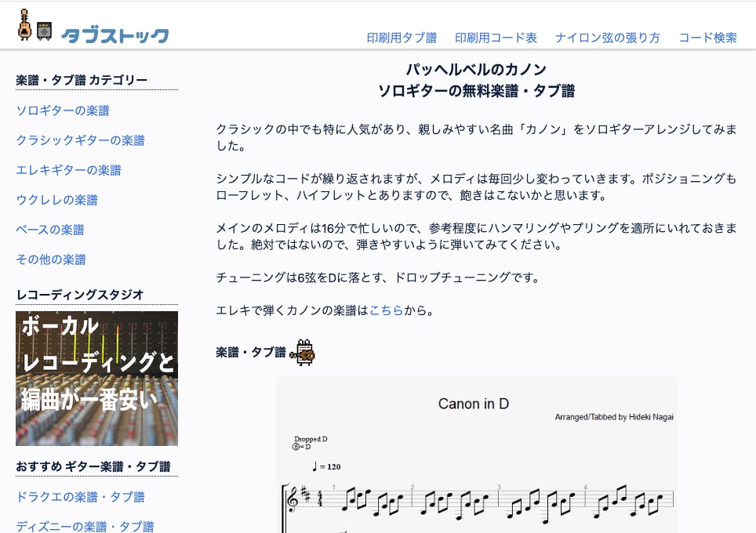Viewport: 756px width, 533px height.
Task: Click the Dropped D tuning note in score
Action: point(311,442)
